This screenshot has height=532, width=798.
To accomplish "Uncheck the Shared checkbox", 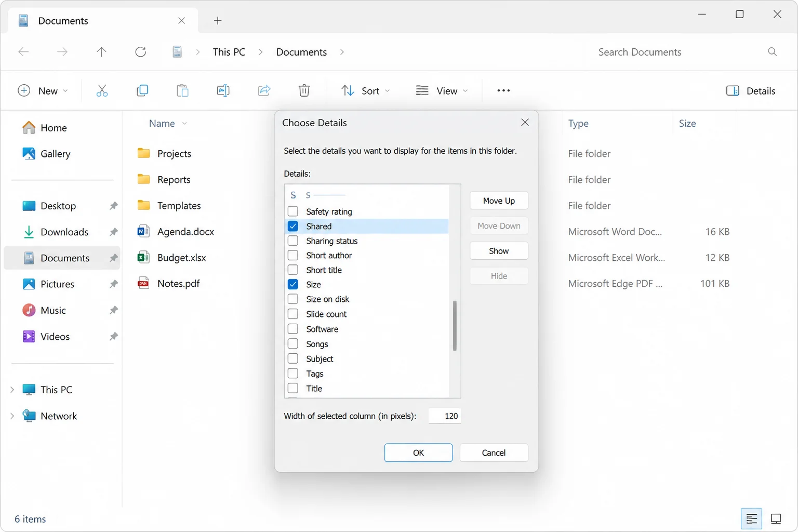I will (x=293, y=226).
